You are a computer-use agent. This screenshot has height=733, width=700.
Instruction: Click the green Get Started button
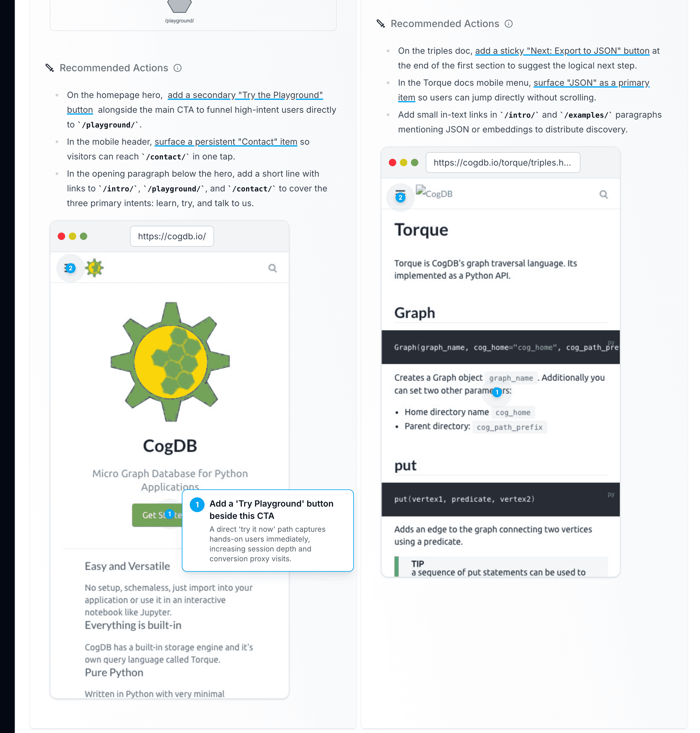coord(157,515)
